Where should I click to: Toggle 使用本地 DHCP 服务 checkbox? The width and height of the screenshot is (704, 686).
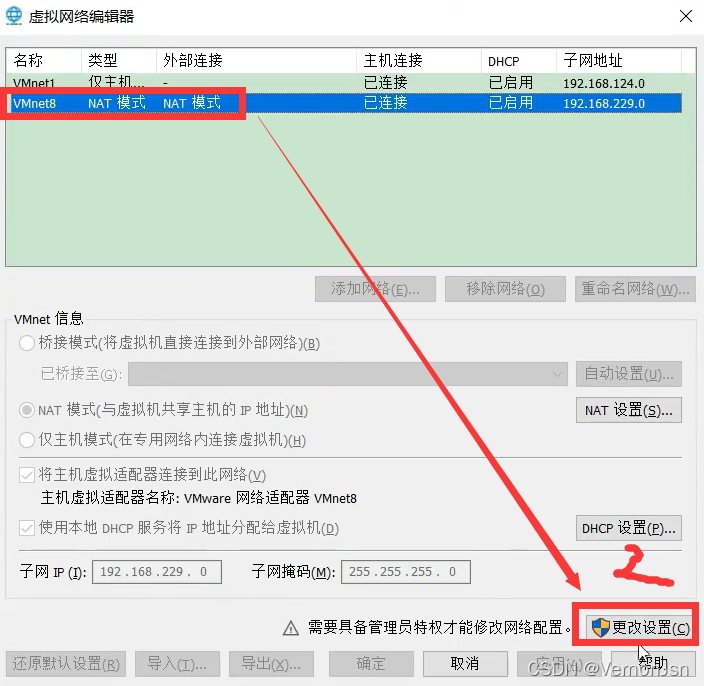click(x=27, y=528)
